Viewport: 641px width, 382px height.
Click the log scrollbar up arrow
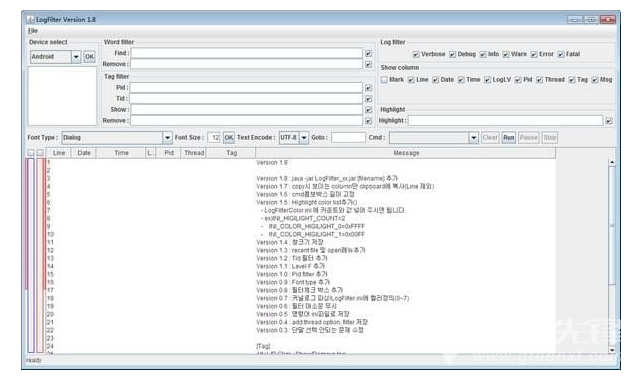point(612,162)
